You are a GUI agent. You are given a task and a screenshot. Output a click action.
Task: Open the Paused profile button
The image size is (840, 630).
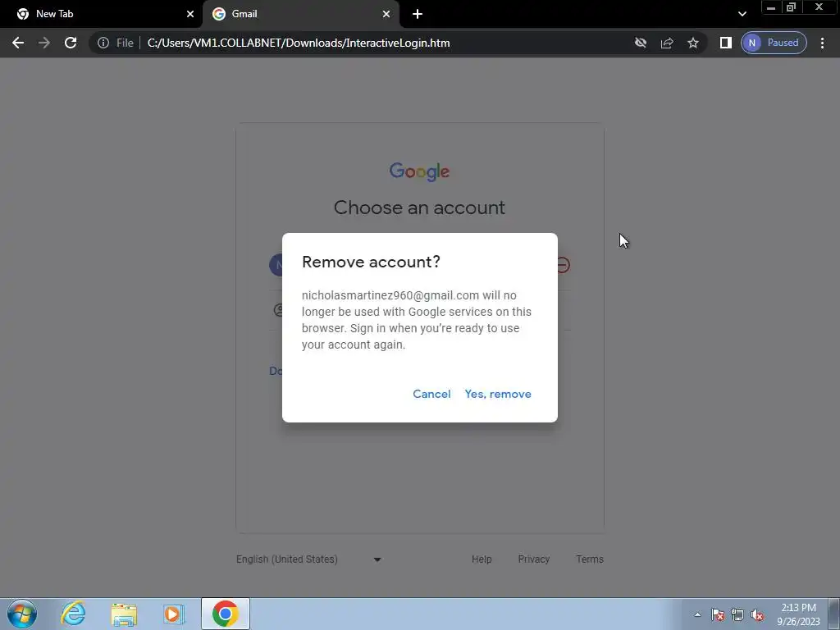pyautogui.click(x=774, y=43)
